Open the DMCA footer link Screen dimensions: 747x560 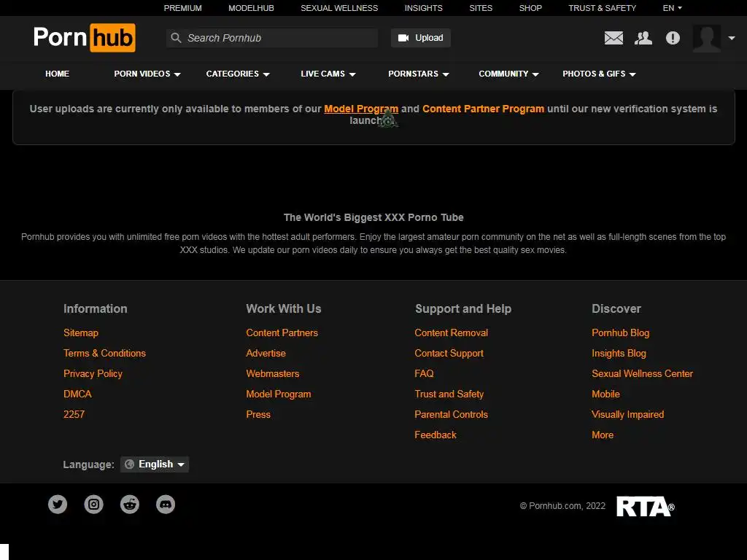[x=77, y=394]
